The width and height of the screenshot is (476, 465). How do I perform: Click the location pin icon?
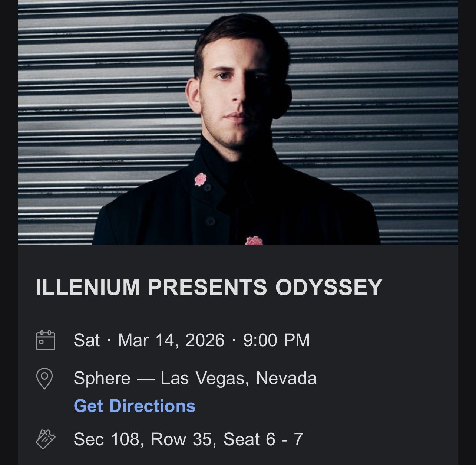pos(44,378)
